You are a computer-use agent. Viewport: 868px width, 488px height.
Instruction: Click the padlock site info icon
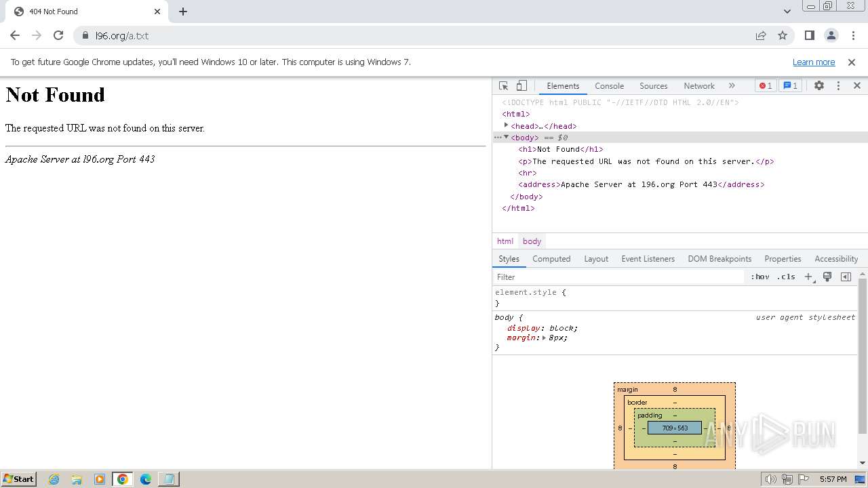pos(85,35)
